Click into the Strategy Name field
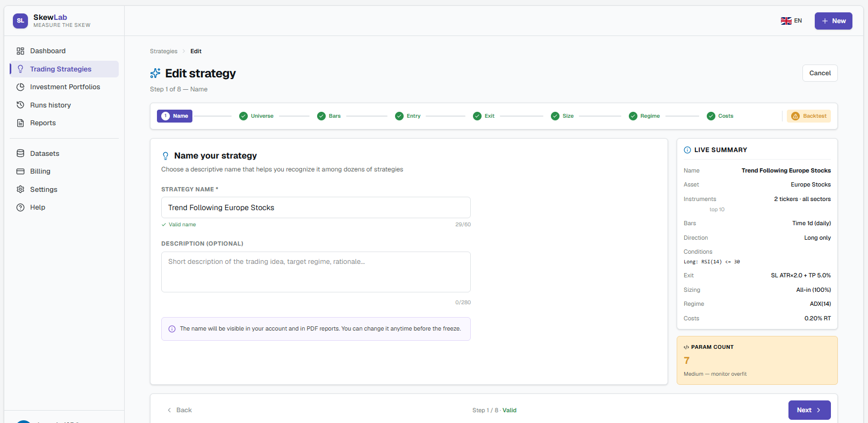Image resolution: width=868 pixels, height=423 pixels. coord(316,207)
